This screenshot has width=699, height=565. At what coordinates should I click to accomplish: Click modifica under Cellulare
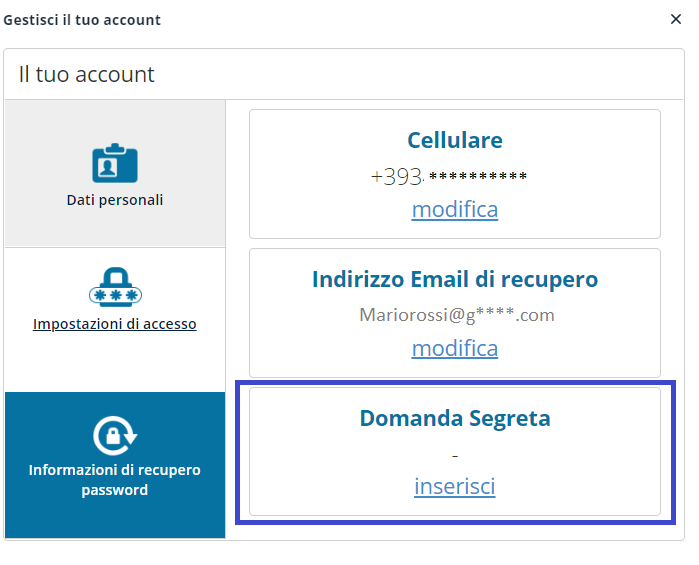pyautogui.click(x=455, y=209)
